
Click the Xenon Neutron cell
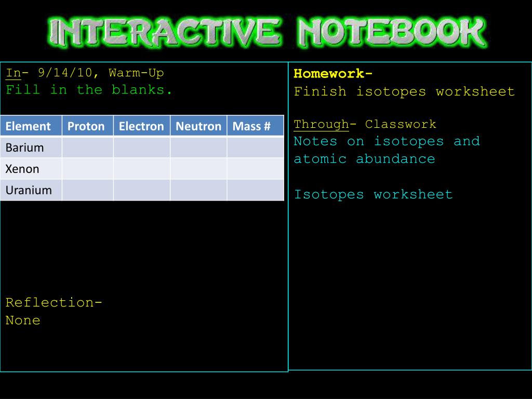198,169
